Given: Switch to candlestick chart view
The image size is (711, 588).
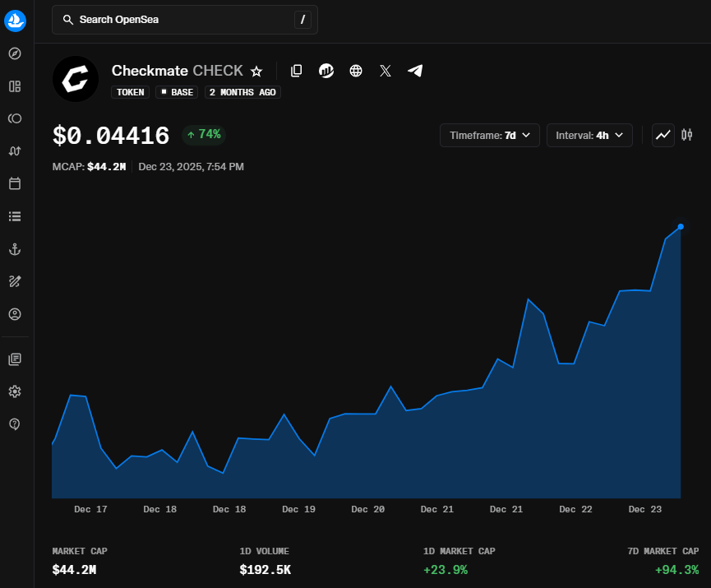Looking at the screenshot, I should coord(687,135).
